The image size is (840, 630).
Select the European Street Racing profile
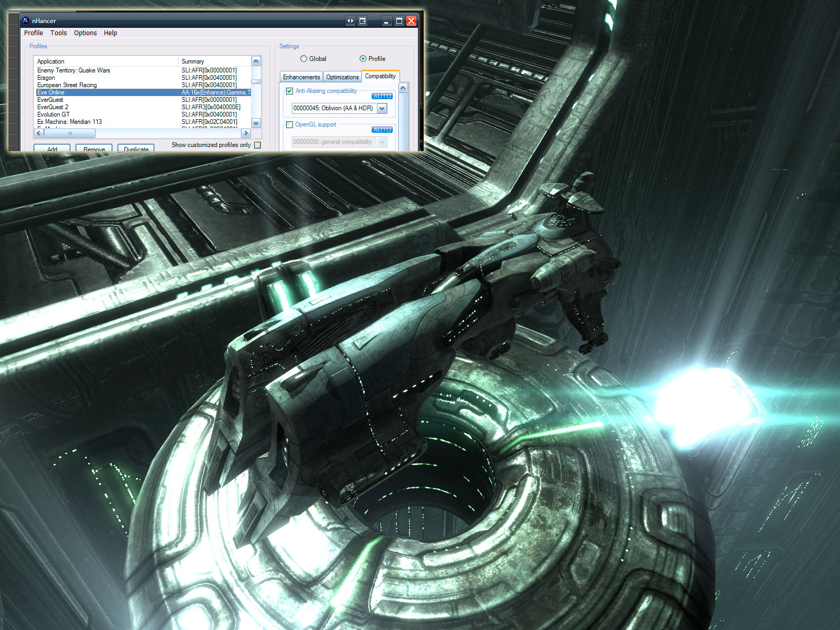click(x=67, y=85)
